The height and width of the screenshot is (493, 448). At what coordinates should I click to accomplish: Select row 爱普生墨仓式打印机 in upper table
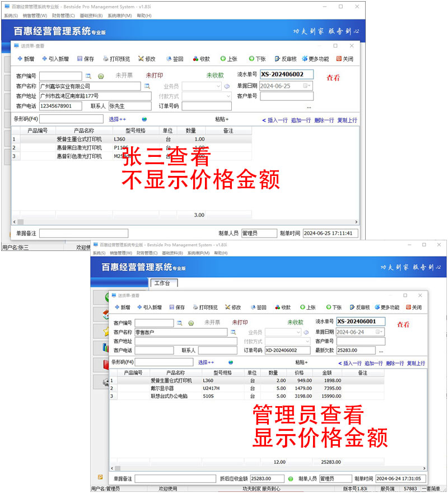pyautogui.click(x=132, y=139)
